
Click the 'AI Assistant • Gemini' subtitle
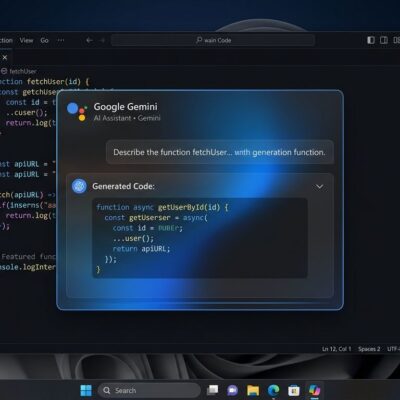[127, 118]
